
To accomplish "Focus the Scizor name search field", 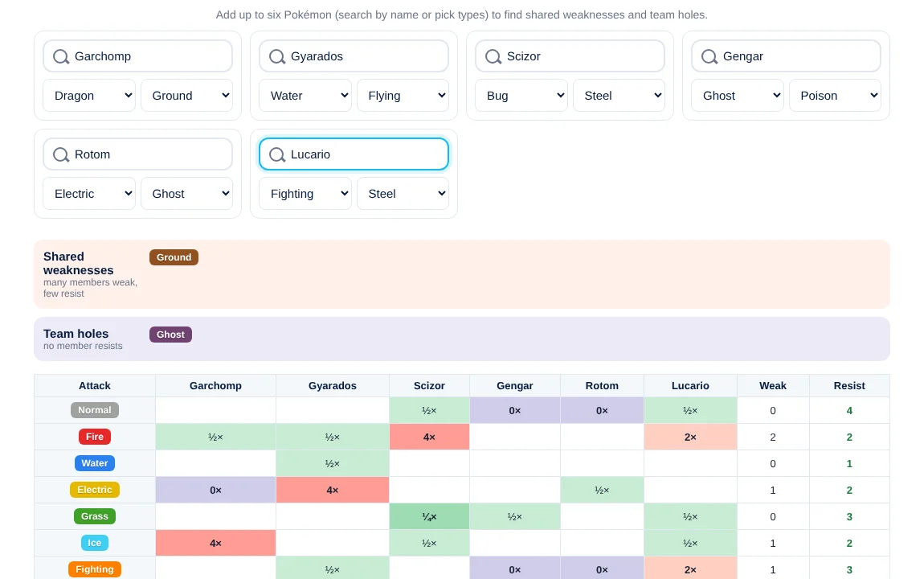I will click(570, 56).
